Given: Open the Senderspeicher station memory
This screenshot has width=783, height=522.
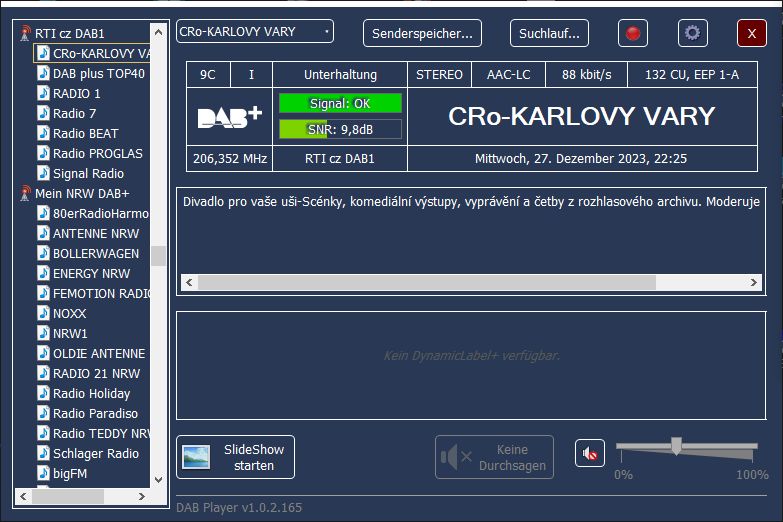Looking at the screenshot, I should (x=422, y=33).
